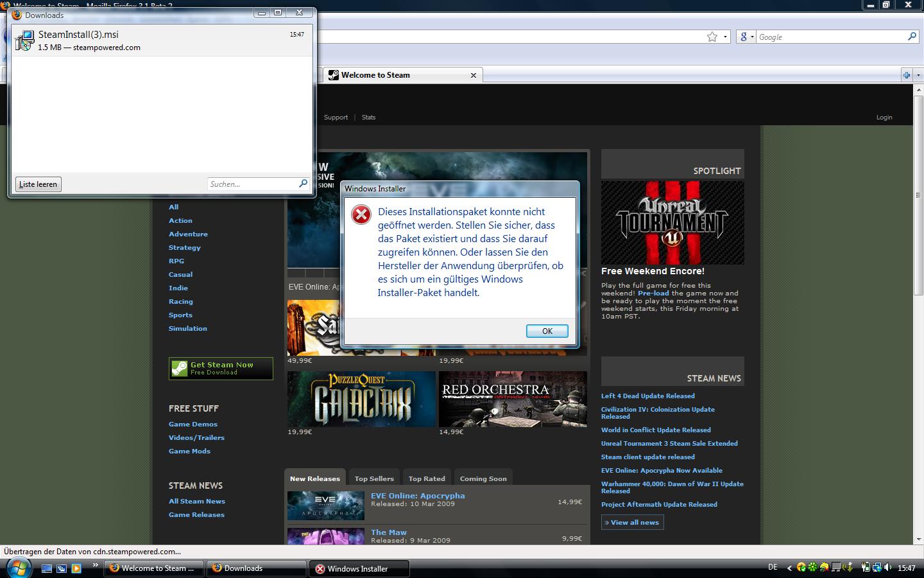Browse the Action genre link
Viewport: 924px width, 578px height.
[180, 220]
